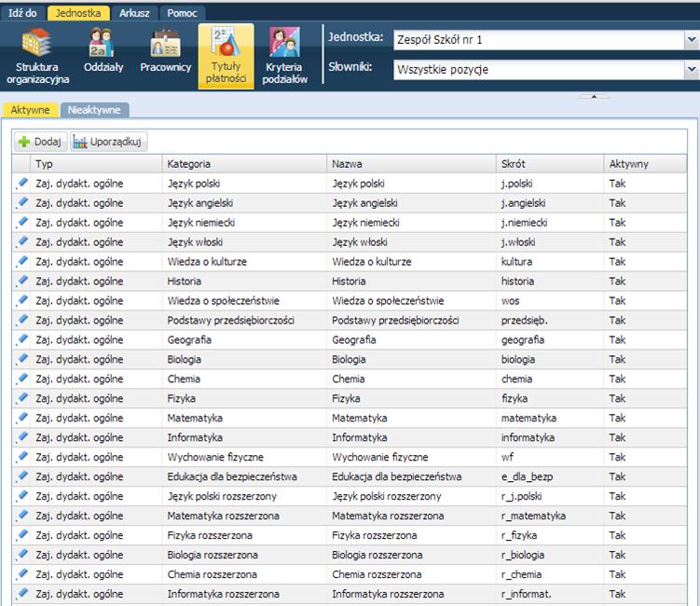Edit the Fizyka row pencil
Image resolution: width=700 pixels, height=606 pixels.
pyautogui.click(x=21, y=398)
